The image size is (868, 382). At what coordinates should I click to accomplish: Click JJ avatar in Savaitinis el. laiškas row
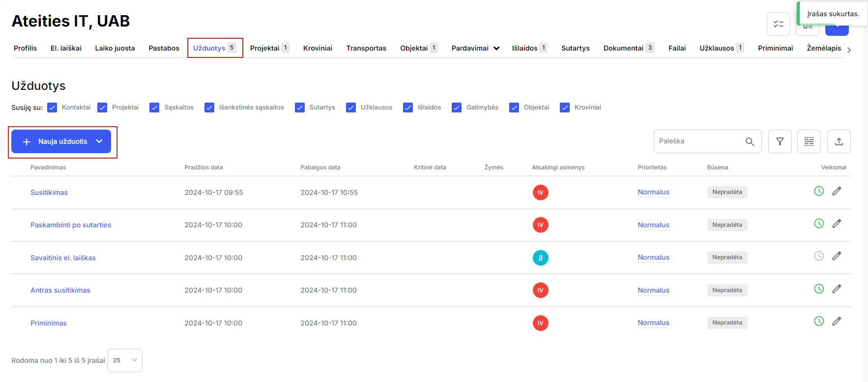click(541, 258)
